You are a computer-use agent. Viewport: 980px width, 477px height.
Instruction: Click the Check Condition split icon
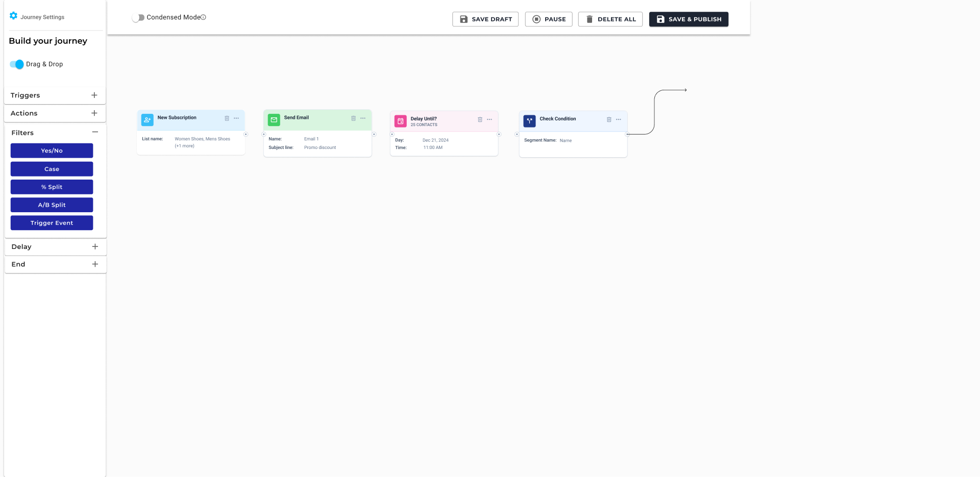pyautogui.click(x=530, y=121)
